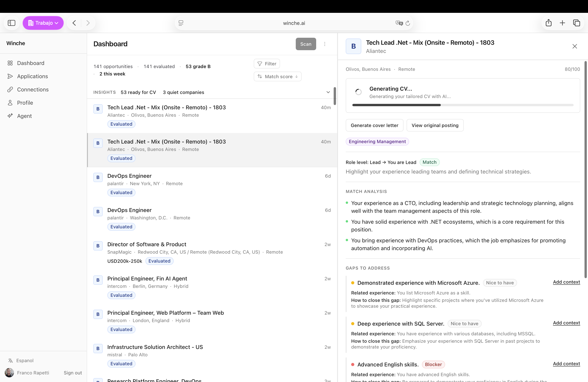Add context for Microsoft Azure gap

(566, 282)
